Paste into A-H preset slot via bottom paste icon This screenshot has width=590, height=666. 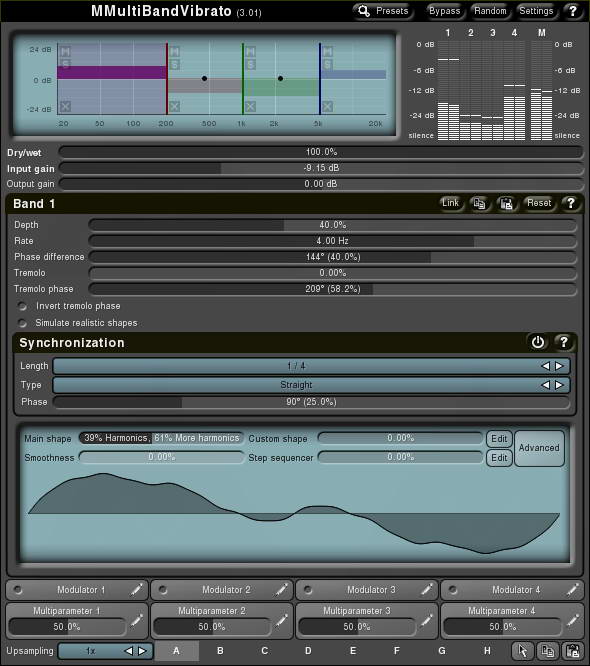572,651
